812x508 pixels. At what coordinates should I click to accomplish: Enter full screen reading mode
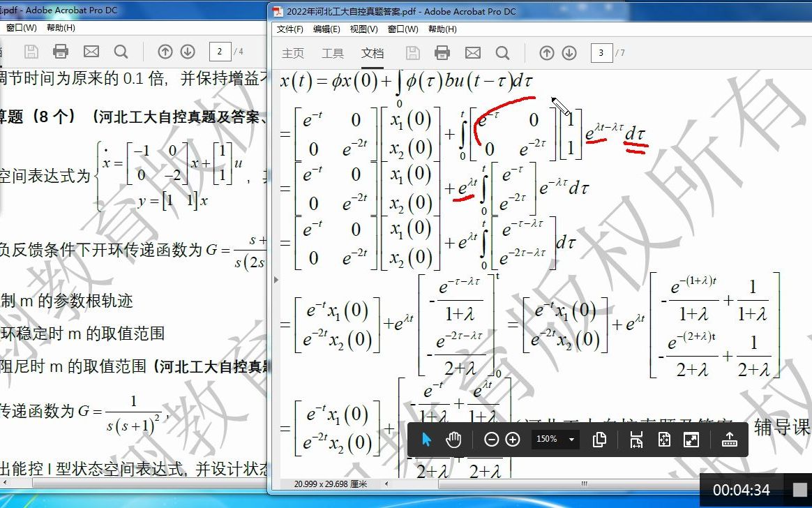[x=692, y=439]
